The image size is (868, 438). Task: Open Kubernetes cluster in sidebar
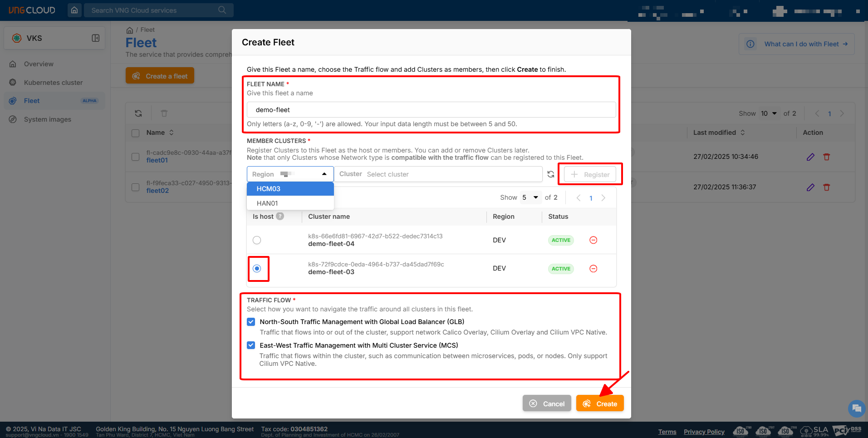pyautogui.click(x=53, y=83)
